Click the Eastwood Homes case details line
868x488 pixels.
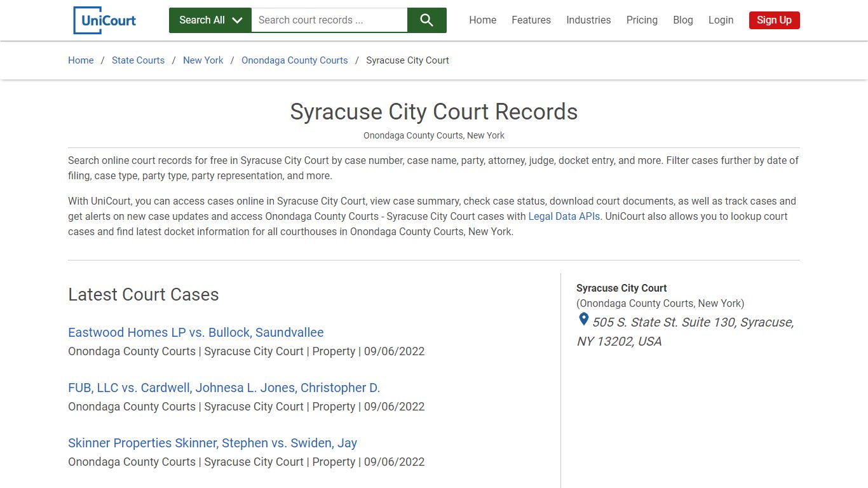[247, 351]
